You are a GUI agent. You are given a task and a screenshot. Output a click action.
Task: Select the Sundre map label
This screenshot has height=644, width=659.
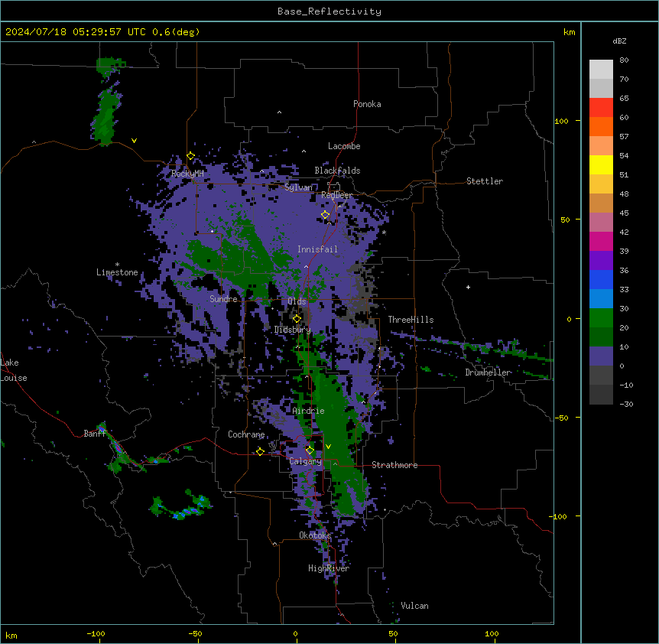[x=223, y=299]
